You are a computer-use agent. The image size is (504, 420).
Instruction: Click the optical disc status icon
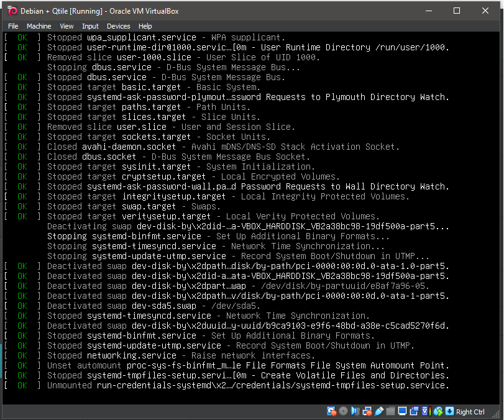[x=343, y=411]
